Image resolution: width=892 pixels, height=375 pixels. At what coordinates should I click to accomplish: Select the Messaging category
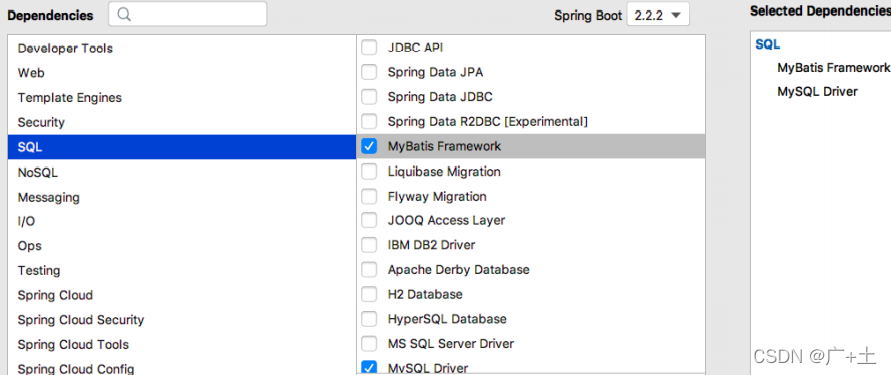182,197
